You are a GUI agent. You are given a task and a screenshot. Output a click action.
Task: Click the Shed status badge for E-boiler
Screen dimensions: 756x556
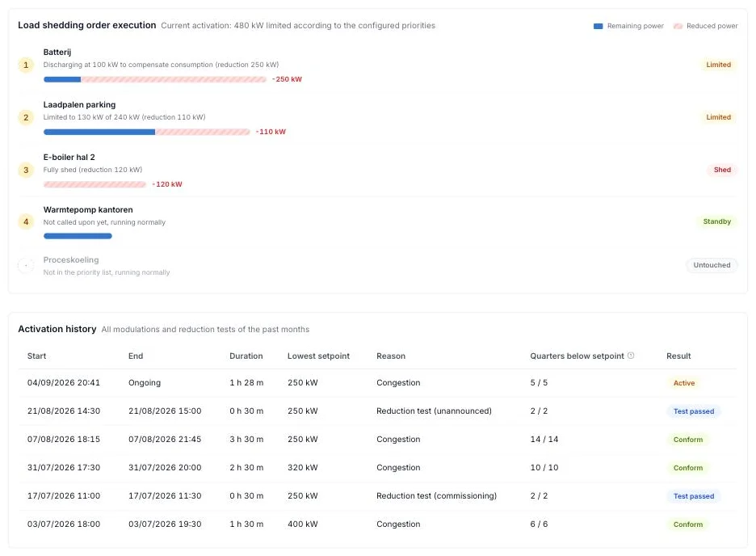(722, 170)
